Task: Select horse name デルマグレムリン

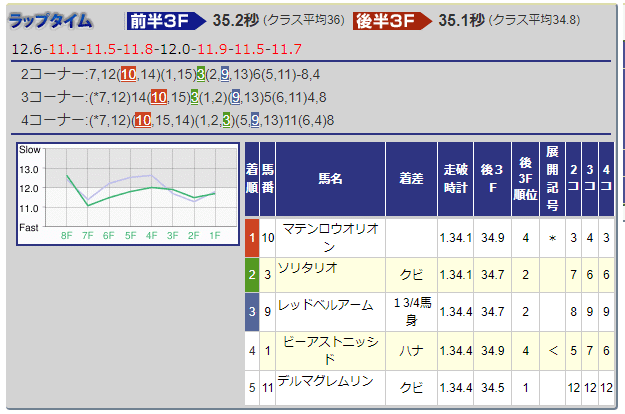Action: [325, 381]
